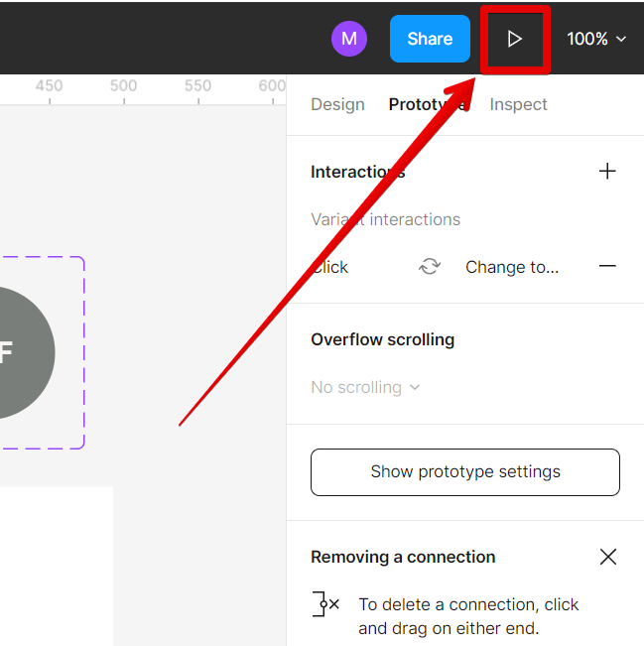644x646 pixels.
Task: Expand the No scrolling overflow dropdown
Action: 365,387
